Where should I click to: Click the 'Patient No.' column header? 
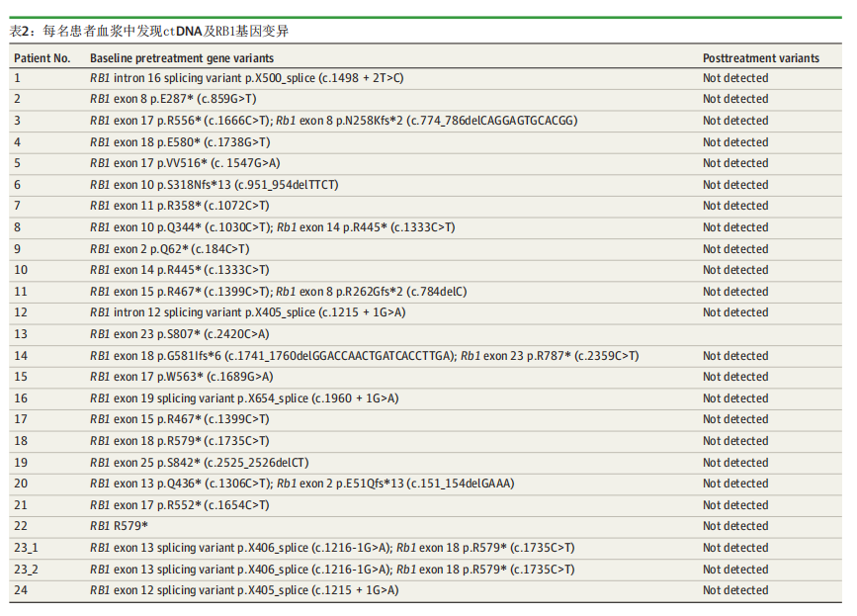42,58
